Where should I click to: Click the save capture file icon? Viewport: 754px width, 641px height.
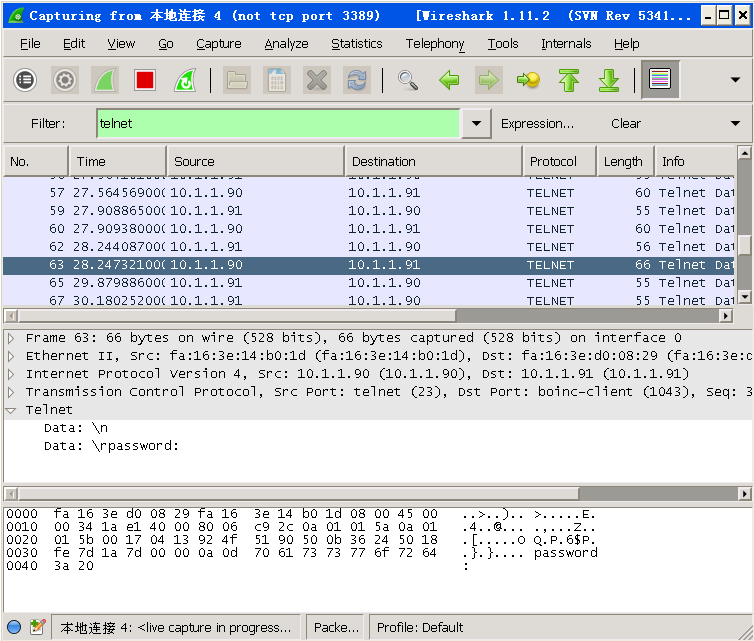point(276,80)
